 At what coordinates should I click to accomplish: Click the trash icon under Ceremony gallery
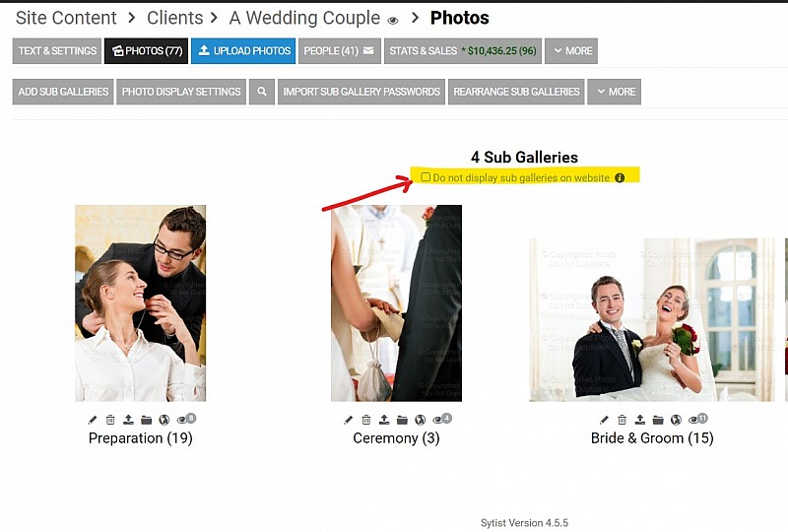click(366, 420)
